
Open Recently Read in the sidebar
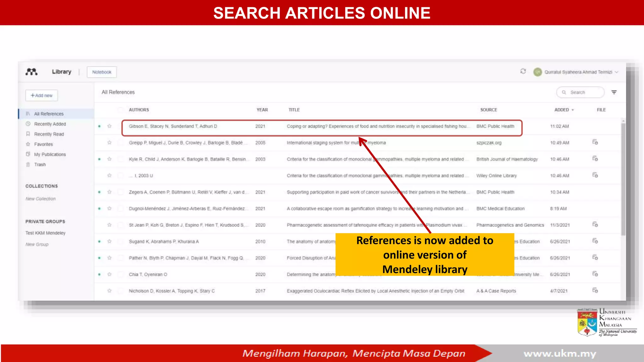[49, 134]
